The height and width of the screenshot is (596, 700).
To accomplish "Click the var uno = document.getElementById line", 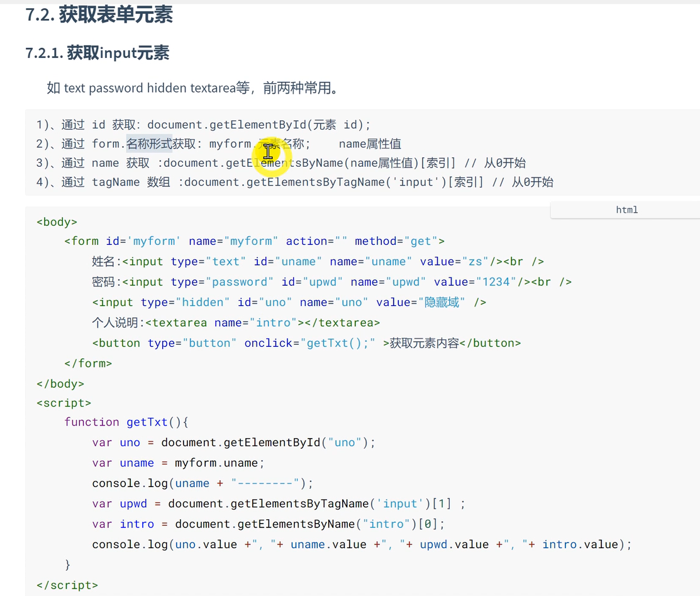I will [x=234, y=443].
